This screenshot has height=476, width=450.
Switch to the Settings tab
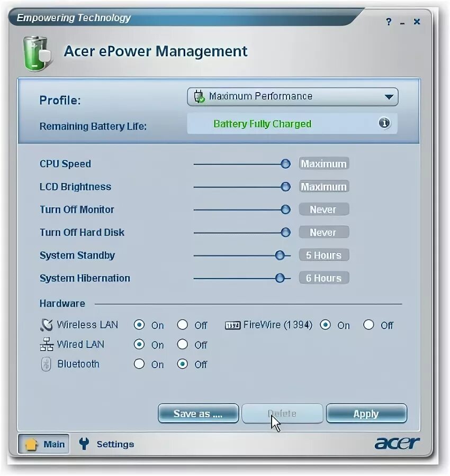114,444
